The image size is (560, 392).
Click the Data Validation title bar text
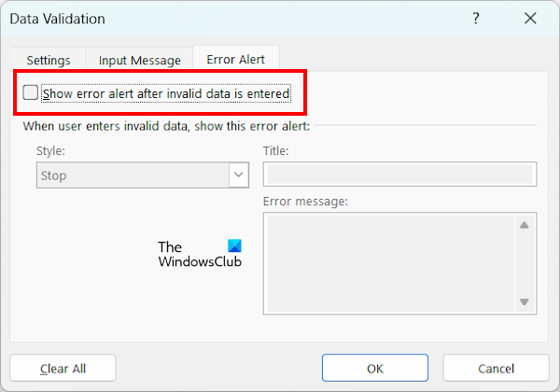coord(58,18)
